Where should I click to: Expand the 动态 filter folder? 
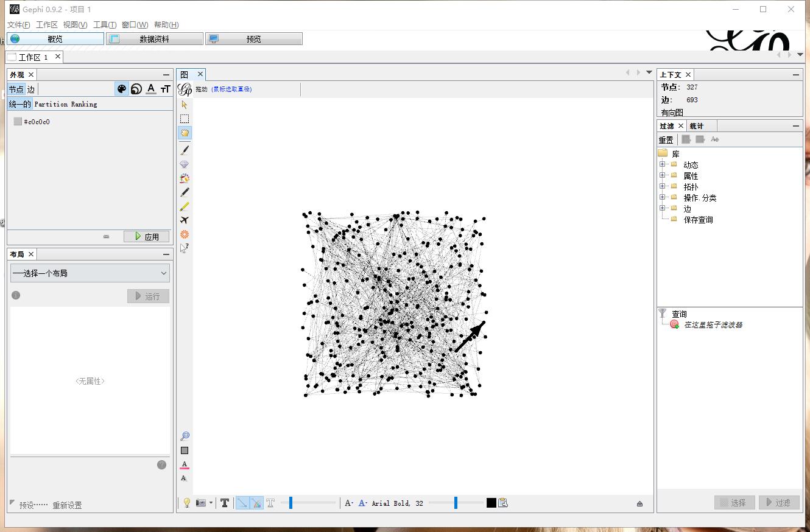tap(662, 164)
